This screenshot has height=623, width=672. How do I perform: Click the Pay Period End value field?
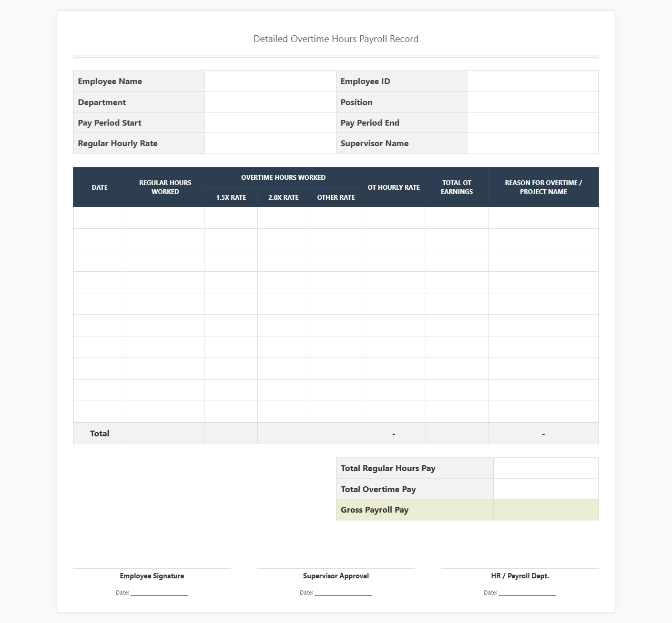click(x=533, y=122)
